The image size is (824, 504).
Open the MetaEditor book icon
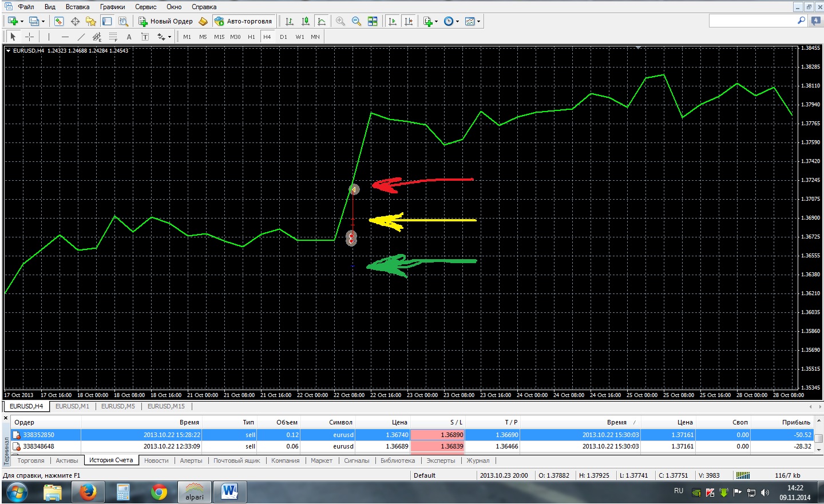pyautogui.click(x=203, y=21)
